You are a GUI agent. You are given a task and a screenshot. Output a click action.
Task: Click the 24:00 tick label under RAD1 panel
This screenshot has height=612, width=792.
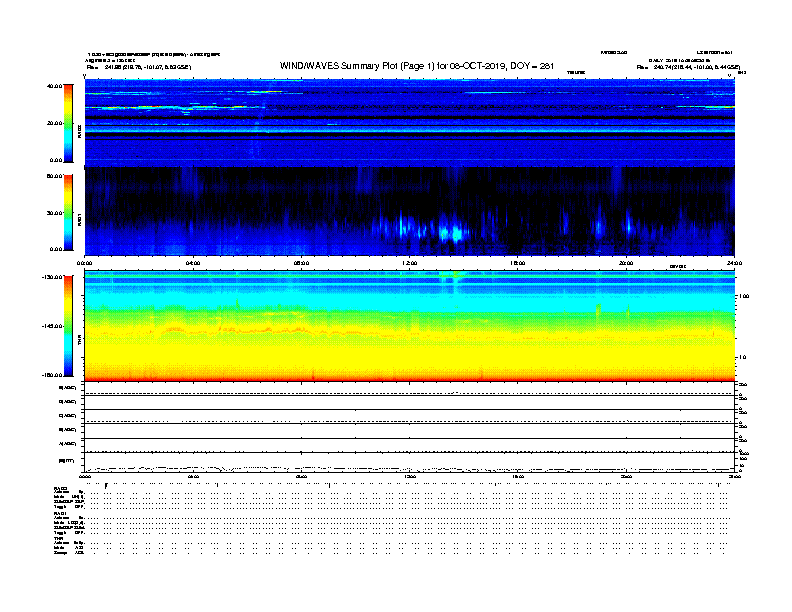(x=734, y=263)
